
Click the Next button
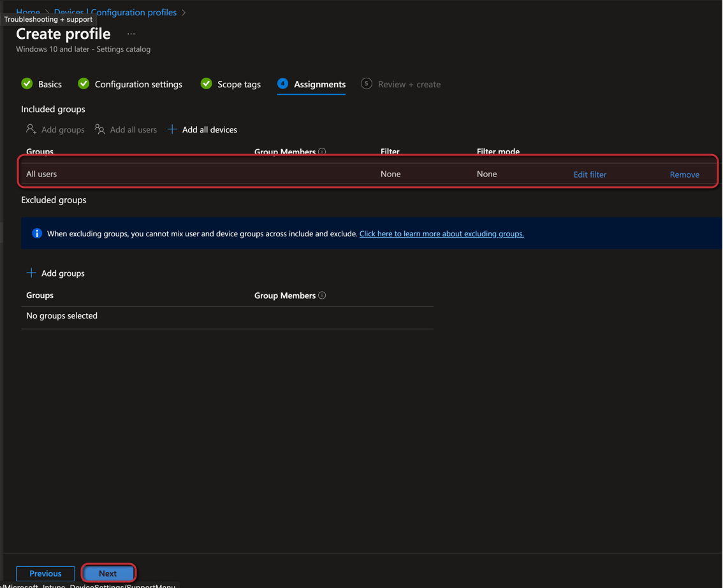(x=108, y=573)
